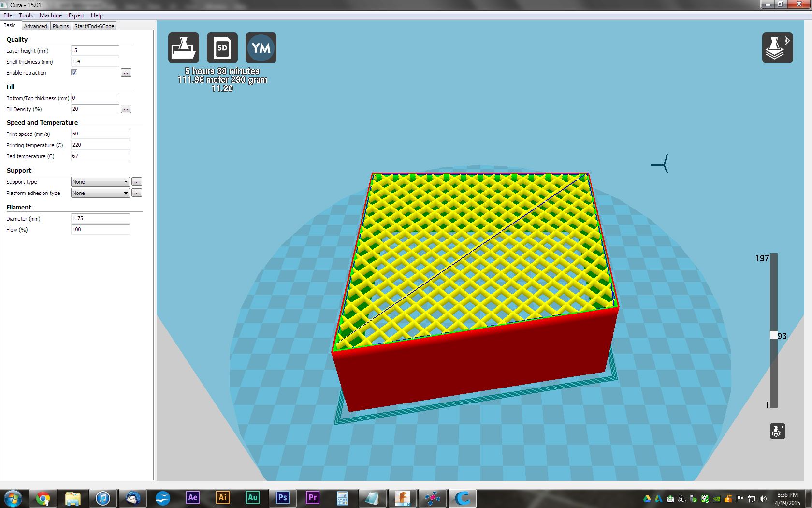Switch to the Start/End-GCode tab
The height and width of the screenshot is (508, 812).
94,26
